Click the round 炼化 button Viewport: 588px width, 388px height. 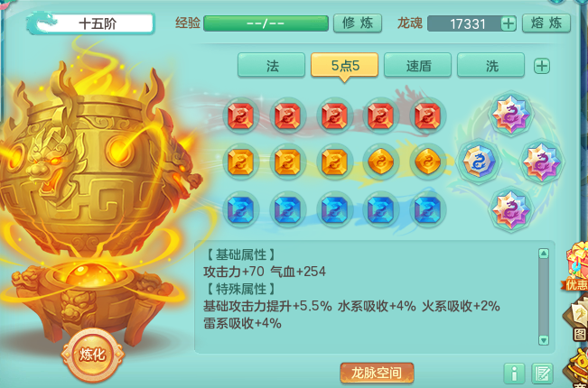tap(92, 355)
